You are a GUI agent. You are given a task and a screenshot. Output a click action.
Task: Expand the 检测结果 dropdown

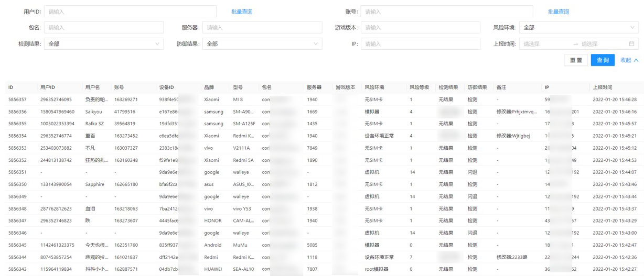tap(103, 44)
